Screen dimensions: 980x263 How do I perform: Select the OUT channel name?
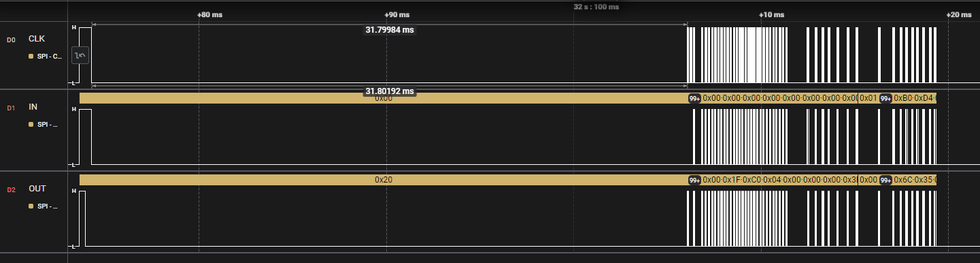(x=37, y=189)
